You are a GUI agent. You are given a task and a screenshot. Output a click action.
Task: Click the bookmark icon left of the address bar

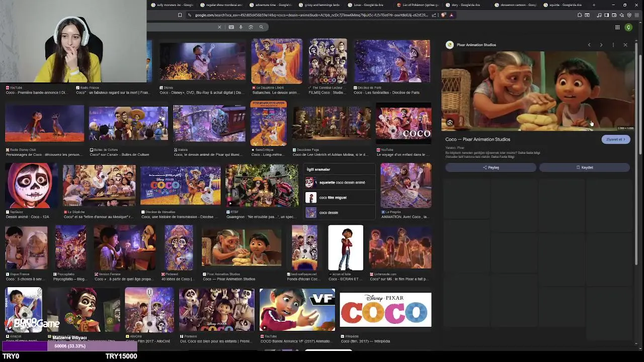tap(180, 15)
